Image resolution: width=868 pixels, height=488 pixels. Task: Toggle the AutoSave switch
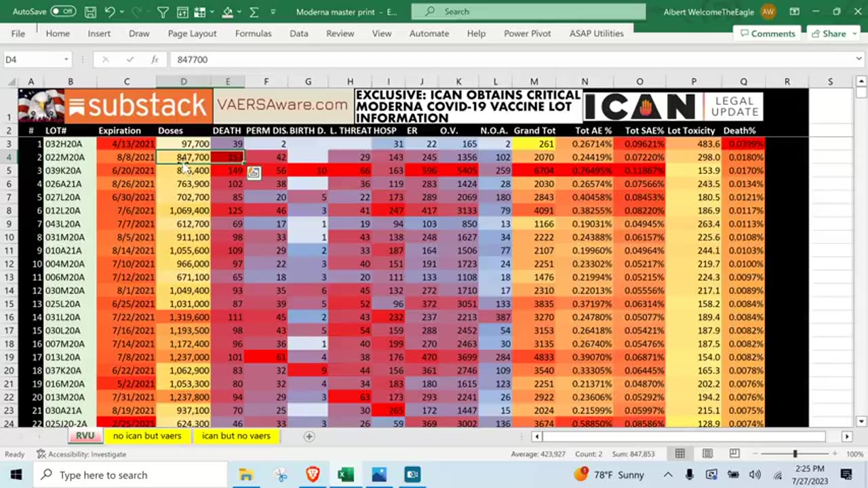click(62, 12)
